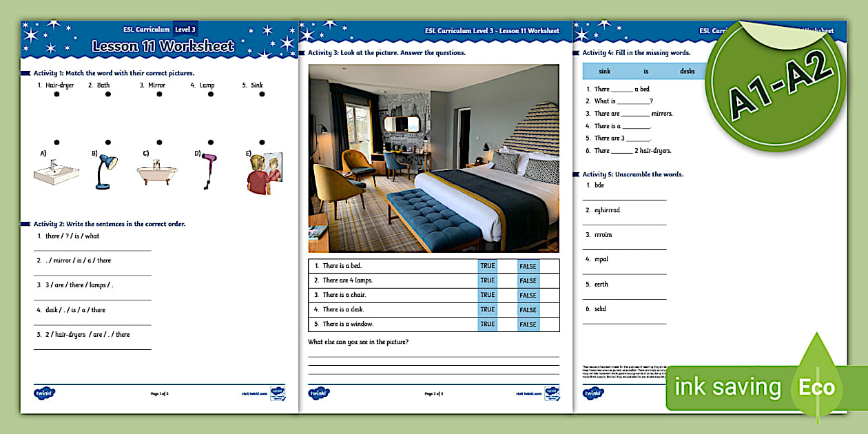Click the sink picture labeled A
Screen dimensions: 868x434
(x=56, y=172)
